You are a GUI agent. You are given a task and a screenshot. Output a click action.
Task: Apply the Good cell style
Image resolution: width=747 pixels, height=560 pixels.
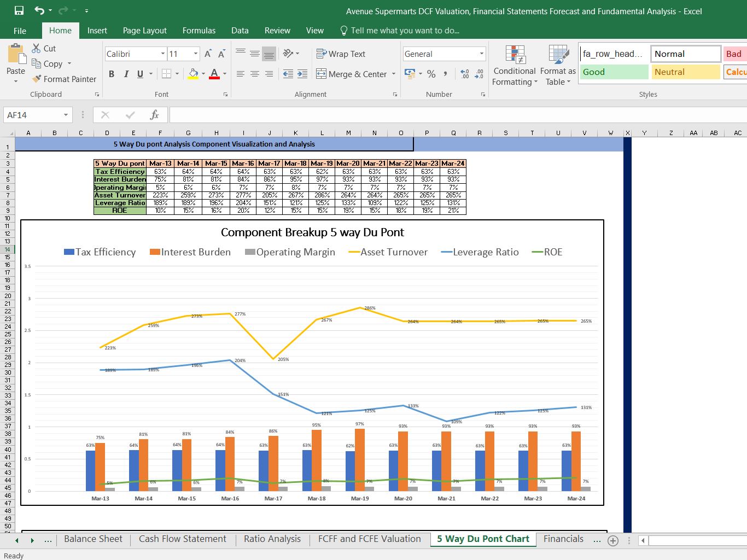pyautogui.click(x=614, y=72)
